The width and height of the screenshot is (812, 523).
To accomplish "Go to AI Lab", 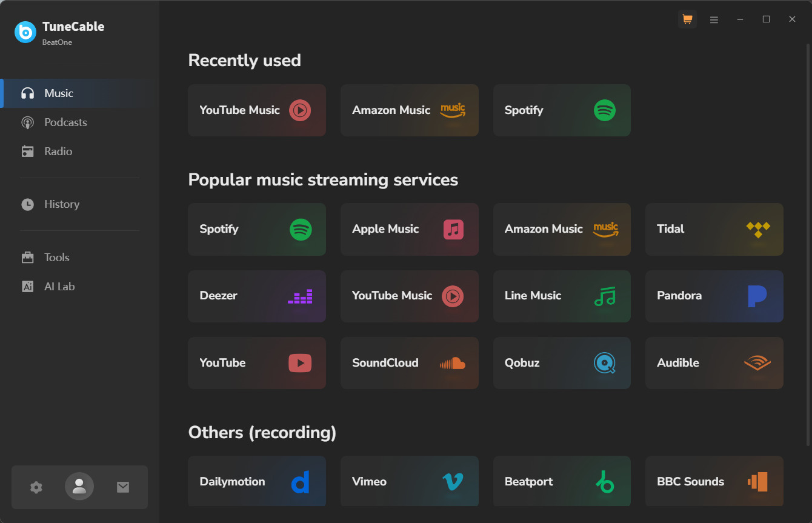I will point(59,287).
